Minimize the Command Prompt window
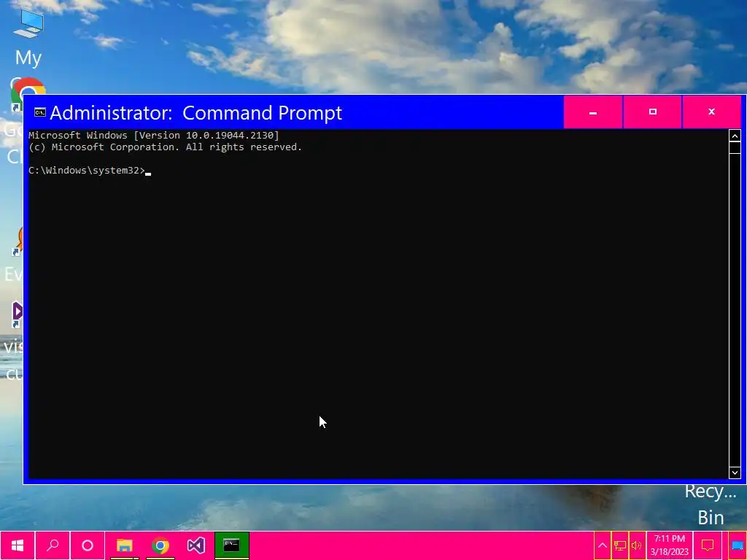The image size is (747, 560). point(593,112)
